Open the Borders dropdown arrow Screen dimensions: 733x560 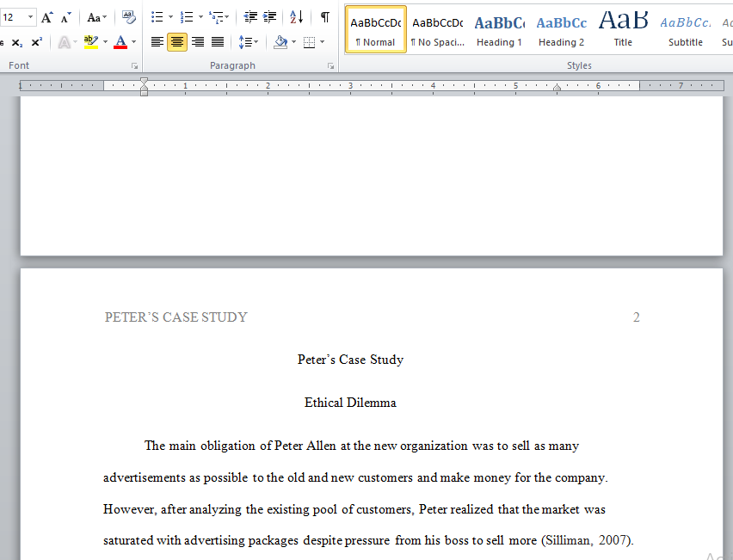click(322, 42)
